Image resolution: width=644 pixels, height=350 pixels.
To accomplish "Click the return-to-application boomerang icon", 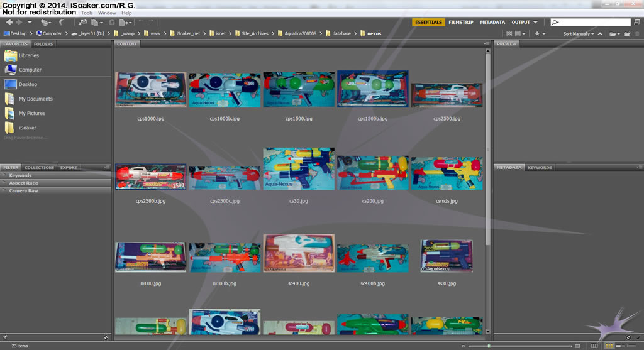I will click(61, 22).
